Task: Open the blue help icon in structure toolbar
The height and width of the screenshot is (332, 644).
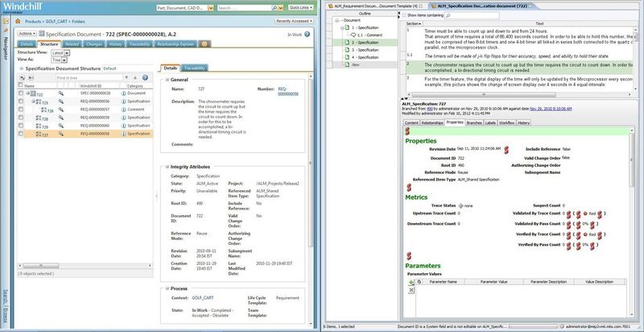Action: (x=145, y=77)
